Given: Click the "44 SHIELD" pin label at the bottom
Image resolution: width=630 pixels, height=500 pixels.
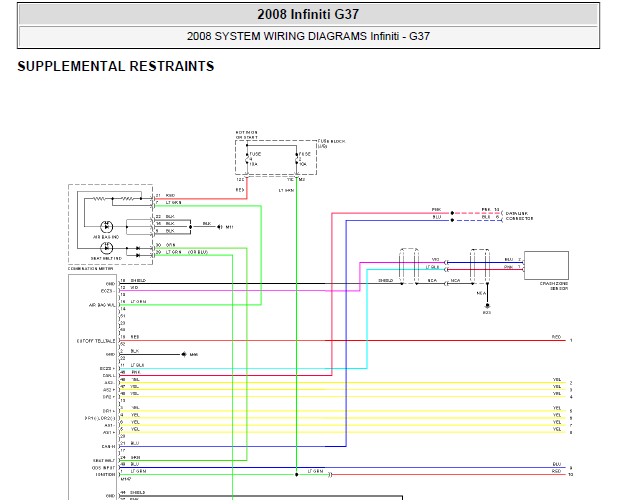Looking at the screenshot, I should pyautogui.click(x=133, y=492).
